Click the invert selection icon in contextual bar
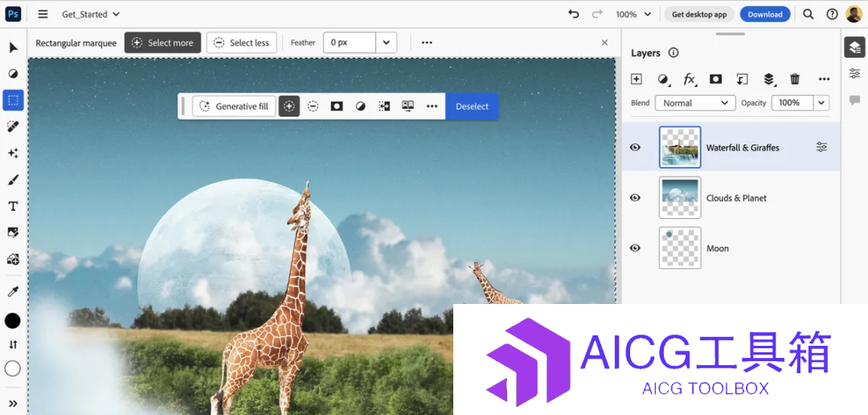This screenshot has width=868, height=415. point(408,106)
